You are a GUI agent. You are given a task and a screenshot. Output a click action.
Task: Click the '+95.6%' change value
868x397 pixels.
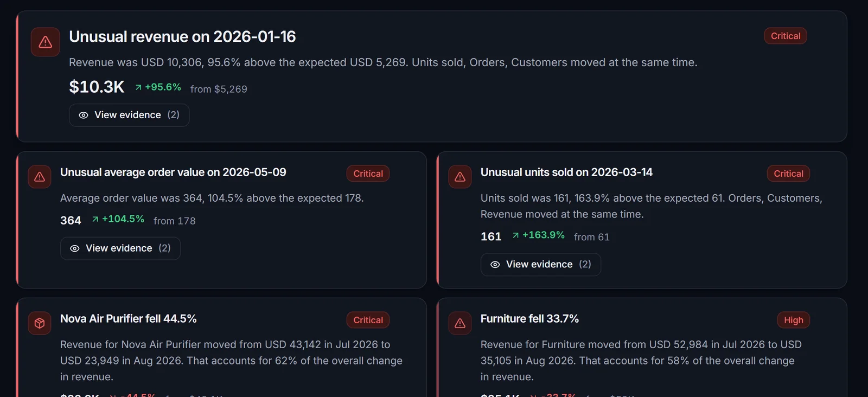click(163, 87)
